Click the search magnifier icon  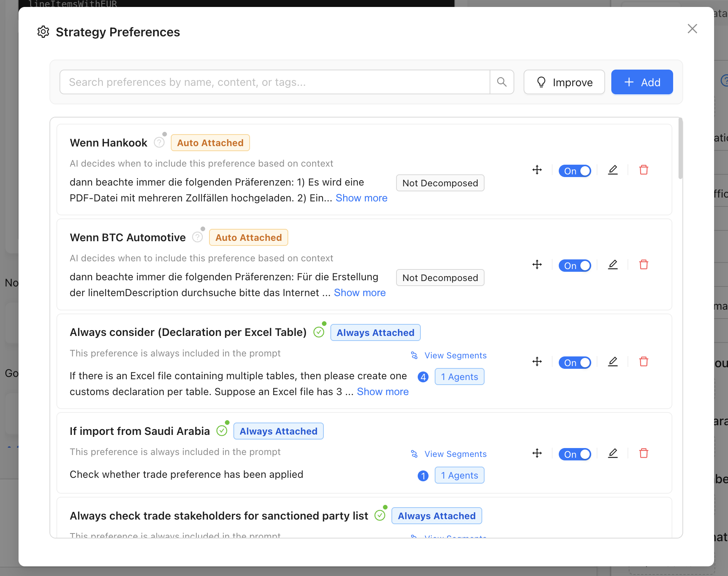pos(502,82)
